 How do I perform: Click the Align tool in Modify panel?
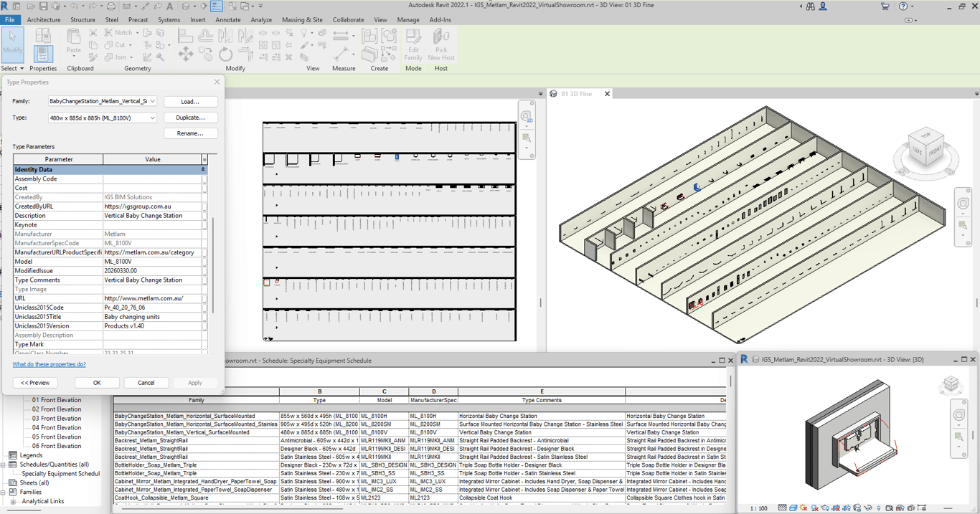pyautogui.click(x=186, y=35)
